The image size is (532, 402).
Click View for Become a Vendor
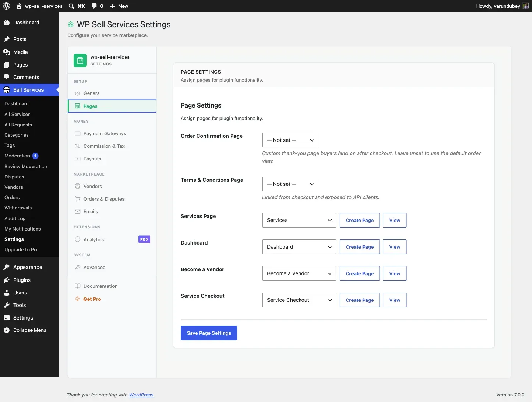[x=395, y=273]
